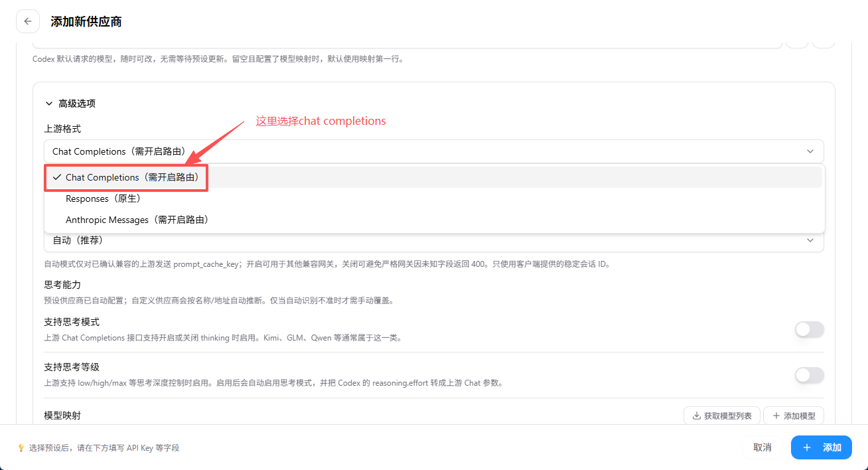Go back using the arrow button
This screenshot has height=470, width=868.
click(28, 21)
